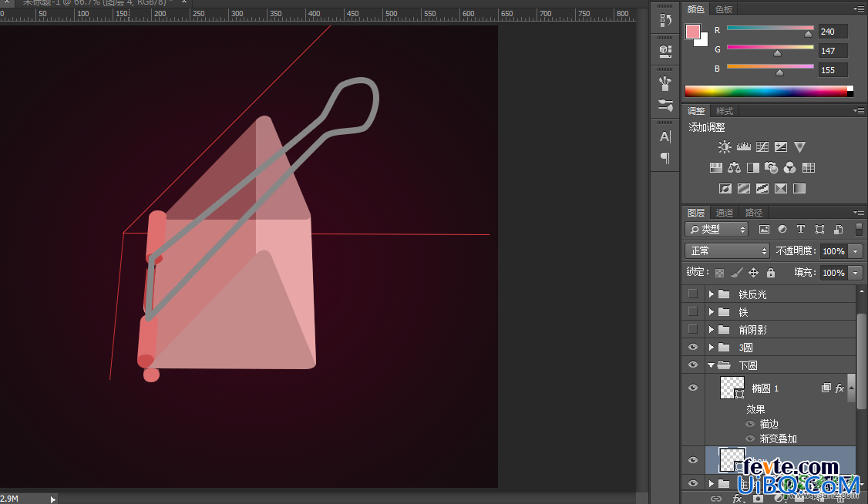Filter layers by pixel layers icon
Screen dimensions: 868x504
[x=764, y=229]
